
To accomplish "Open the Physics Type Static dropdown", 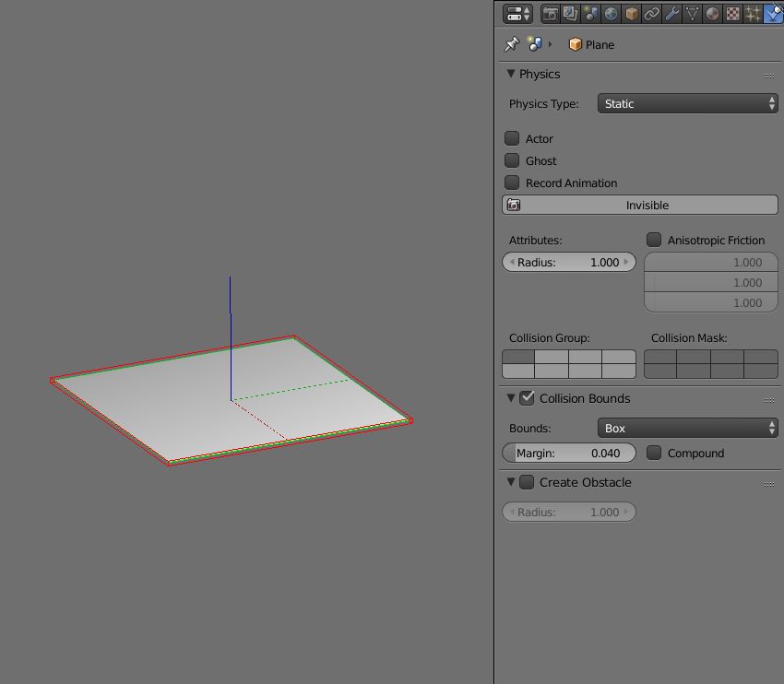I will click(x=687, y=103).
